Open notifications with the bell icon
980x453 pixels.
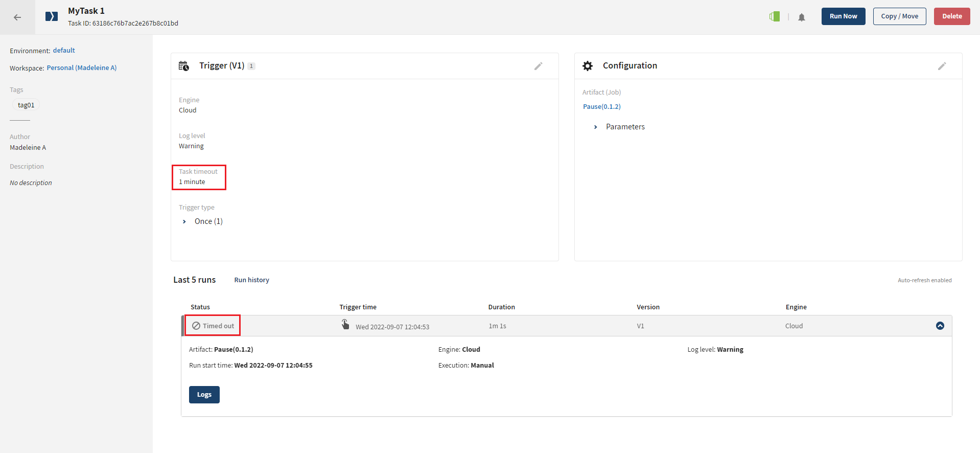tap(801, 17)
